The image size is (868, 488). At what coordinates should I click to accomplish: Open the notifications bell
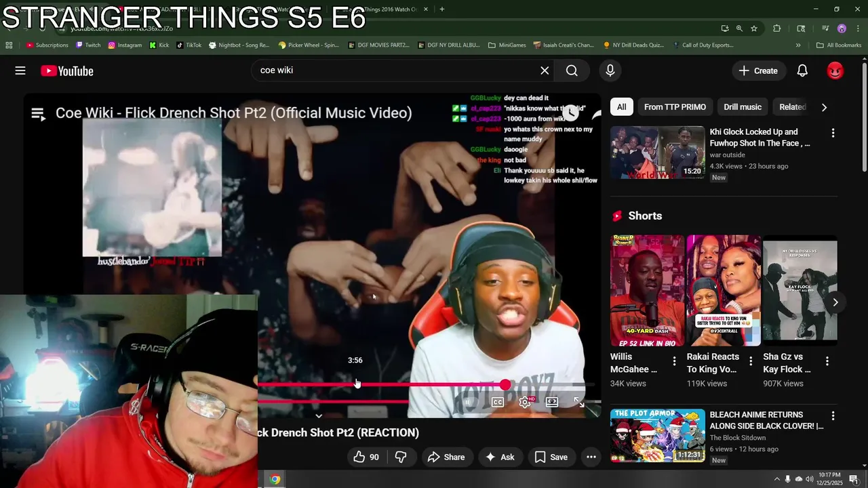click(802, 70)
